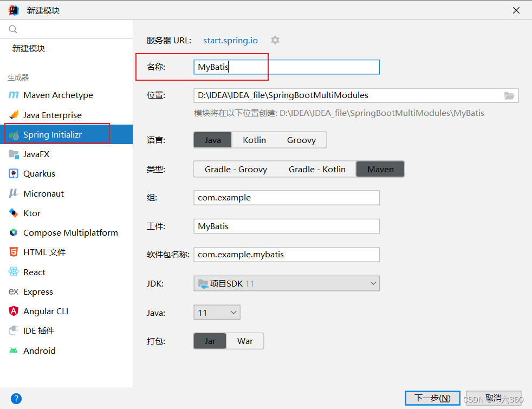
Task: Select War packaging
Action: [x=245, y=341]
